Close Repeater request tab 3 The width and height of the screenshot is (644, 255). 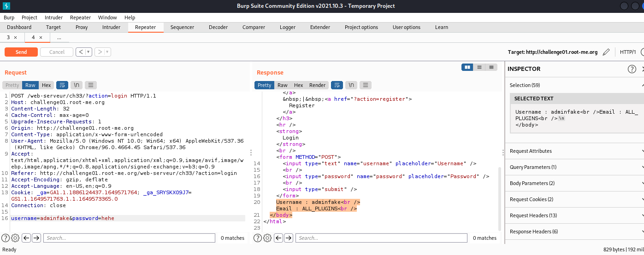click(x=15, y=38)
